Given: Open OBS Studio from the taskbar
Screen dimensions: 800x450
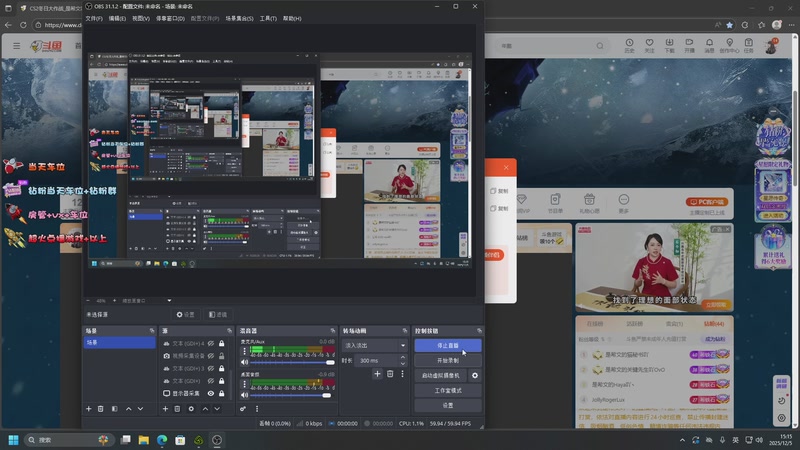Looking at the screenshot, I should (217, 440).
